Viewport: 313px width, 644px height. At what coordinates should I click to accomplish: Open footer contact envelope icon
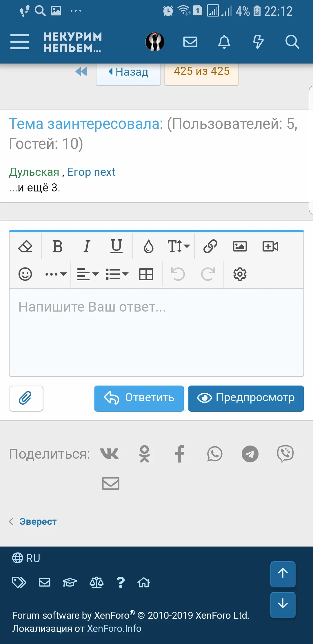point(45,582)
